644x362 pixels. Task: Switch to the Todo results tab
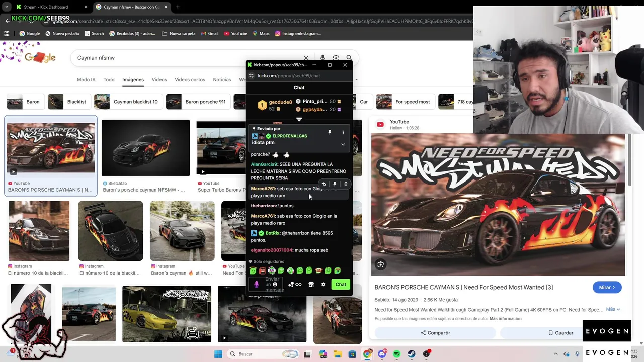pos(109,80)
